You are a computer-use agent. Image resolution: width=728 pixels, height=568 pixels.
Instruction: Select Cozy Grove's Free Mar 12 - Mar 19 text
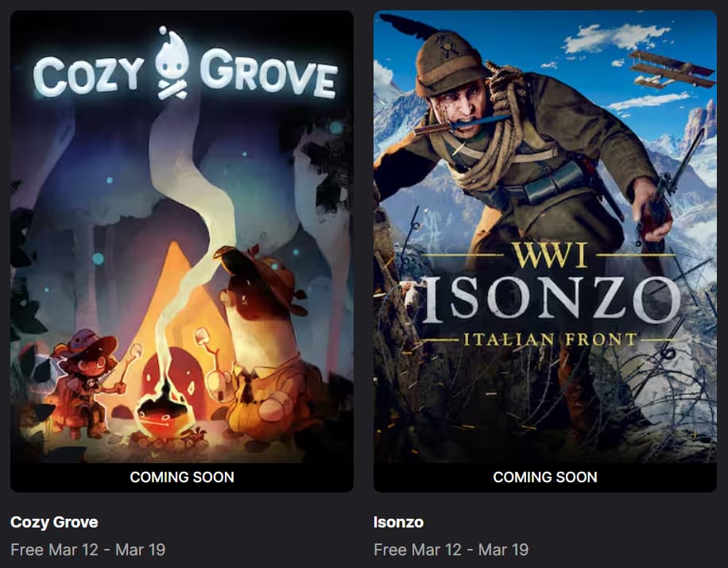[x=87, y=550]
